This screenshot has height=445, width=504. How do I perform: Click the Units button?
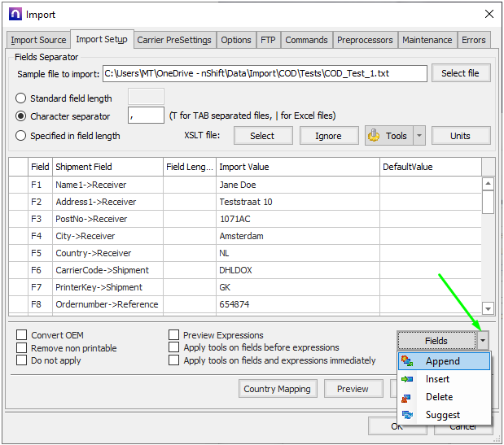tap(461, 136)
